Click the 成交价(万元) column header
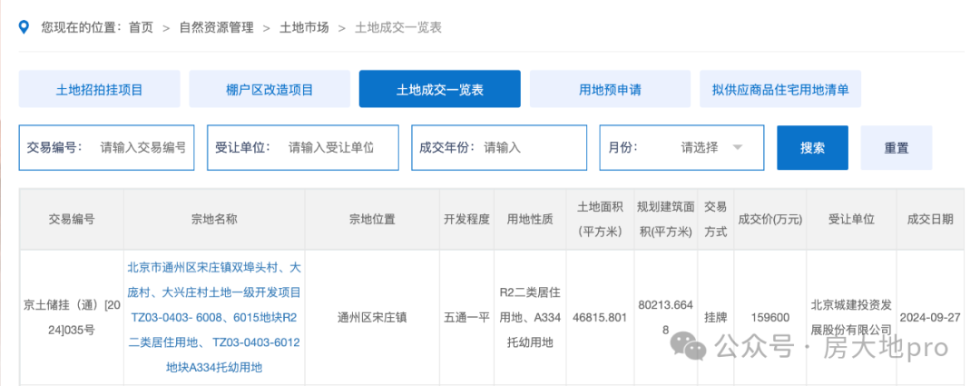This screenshot has height=386, width=980. tap(770, 220)
